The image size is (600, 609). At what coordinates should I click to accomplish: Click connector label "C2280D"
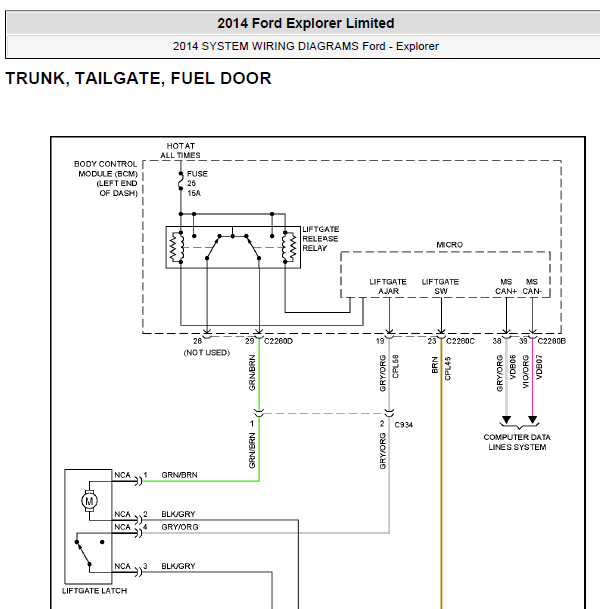[278, 341]
